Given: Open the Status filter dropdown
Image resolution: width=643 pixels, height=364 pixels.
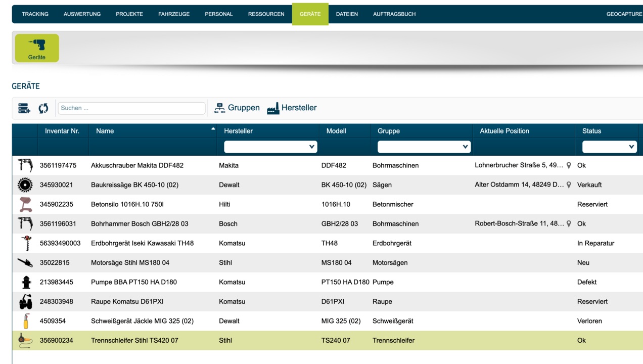Looking at the screenshot, I should tap(609, 147).
